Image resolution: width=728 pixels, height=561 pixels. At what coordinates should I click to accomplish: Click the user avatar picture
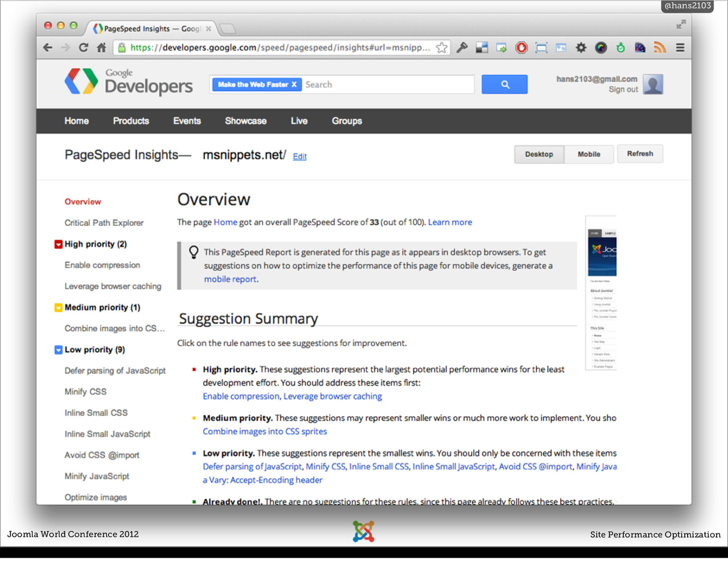tap(653, 84)
